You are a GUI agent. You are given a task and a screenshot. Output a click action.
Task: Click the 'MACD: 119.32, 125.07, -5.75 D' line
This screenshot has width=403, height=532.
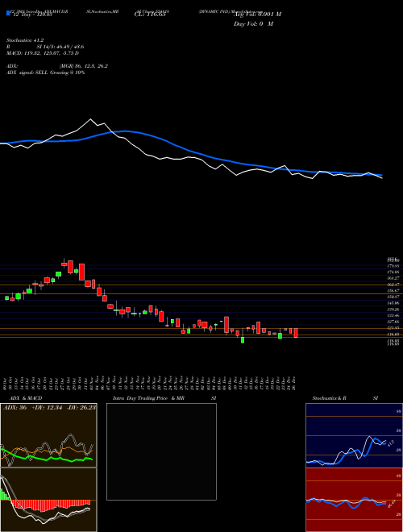(43, 53)
